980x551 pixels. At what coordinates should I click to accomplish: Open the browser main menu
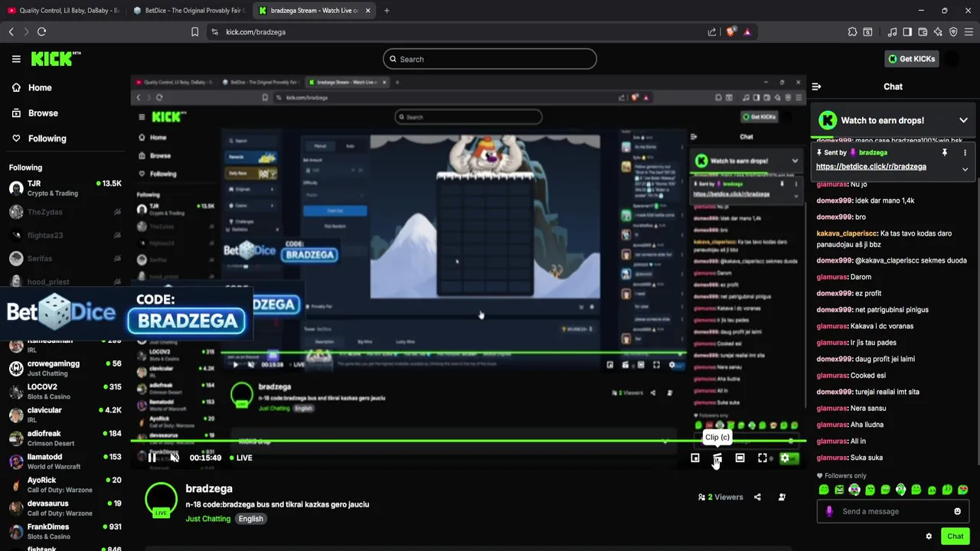[x=969, y=32]
